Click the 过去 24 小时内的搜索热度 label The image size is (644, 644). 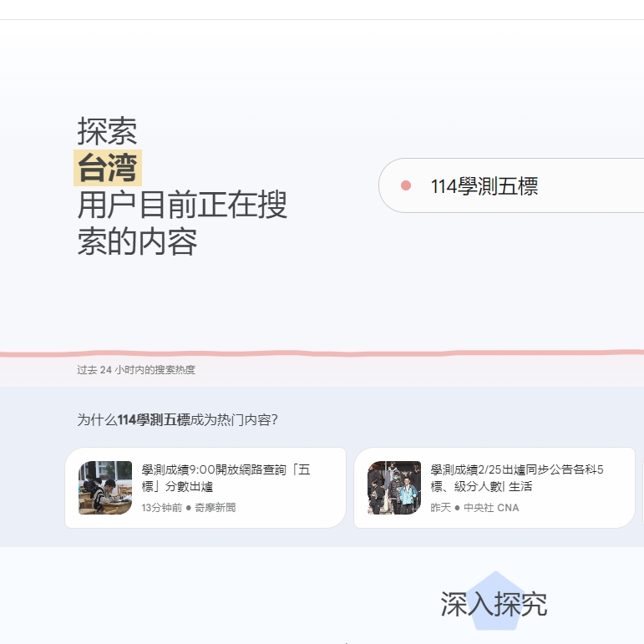[136, 370]
